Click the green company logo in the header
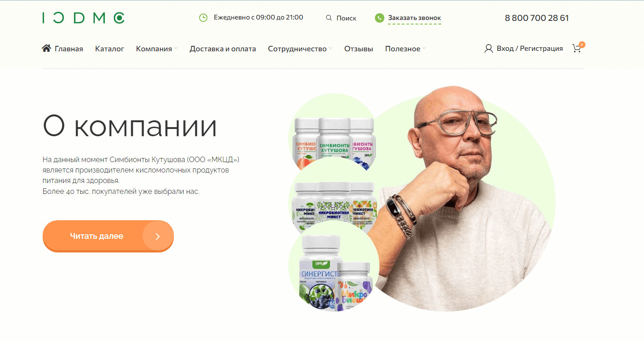 coord(84,18)
